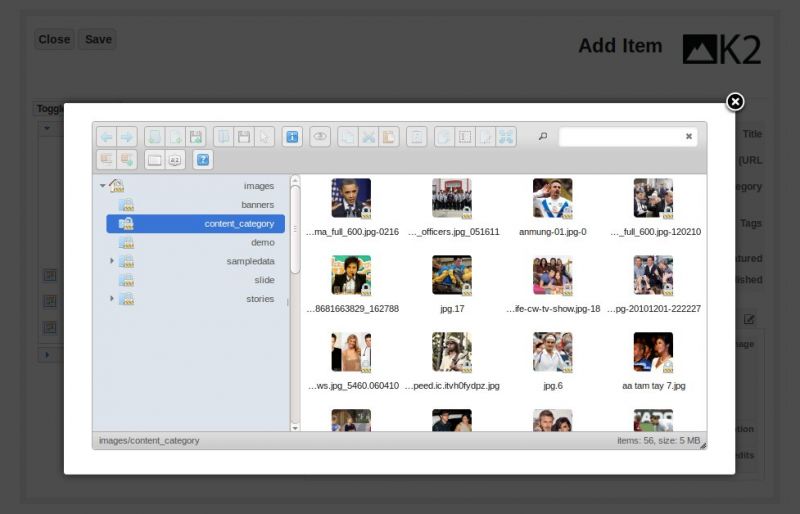This screenshot has height=514, width=800.
Task: Select thumbnail …pg-20101201-222227
Action: (x=653, y=276)
